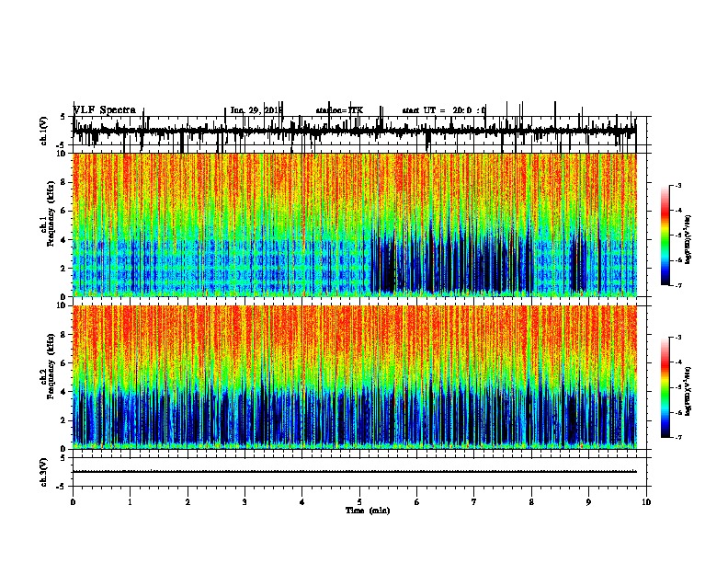Click the "0" tick on the time axis
728x563 pixels.
[73, 502]
